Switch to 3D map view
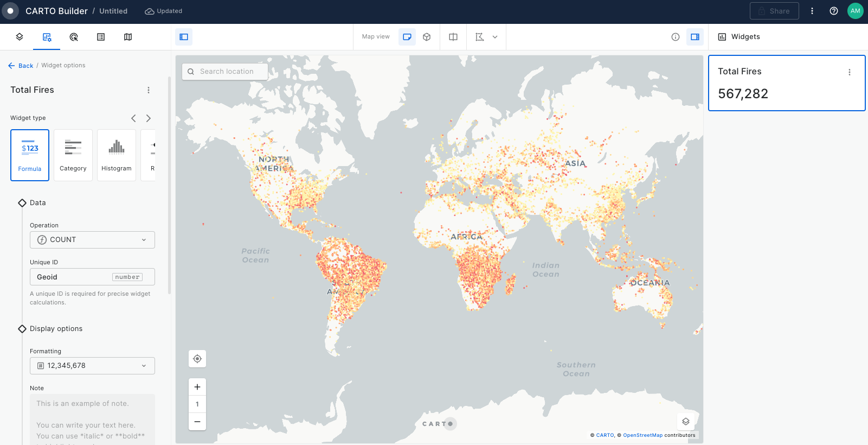This screenshot has width=868, height=445. (x=427, y=37)
